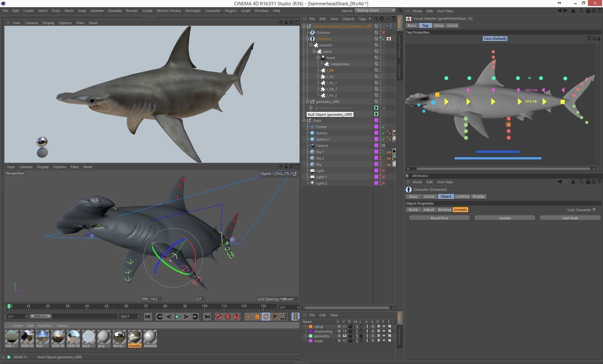Open the View (Default) dropdown in Visual Selector

[495, 39]
